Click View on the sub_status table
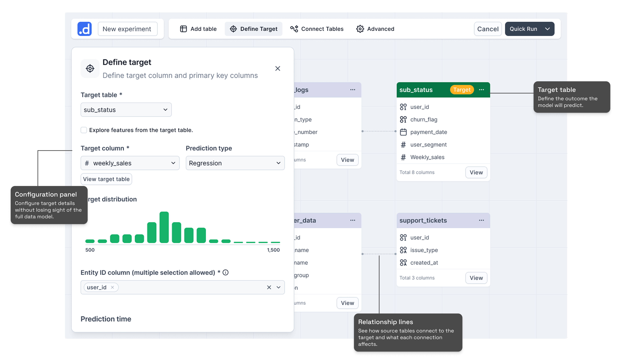621x364 pixels. pyautogui.click(x=476, y=172)
